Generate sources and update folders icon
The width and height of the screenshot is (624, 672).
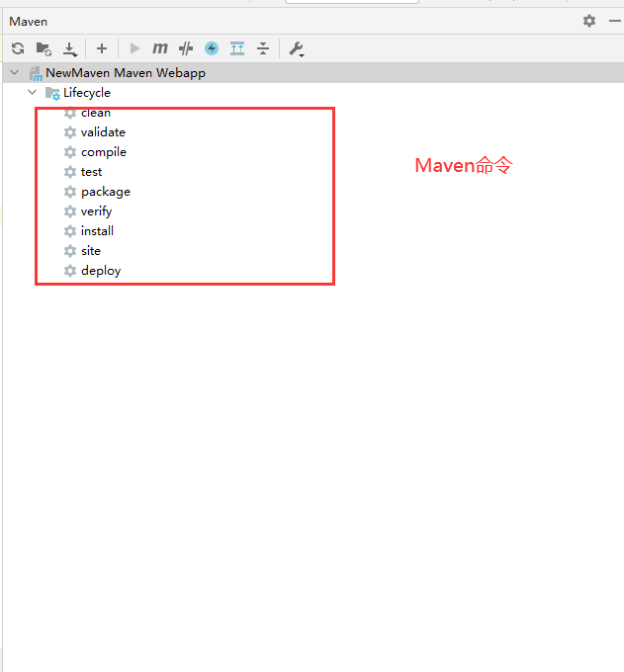[x=44, y=48]
